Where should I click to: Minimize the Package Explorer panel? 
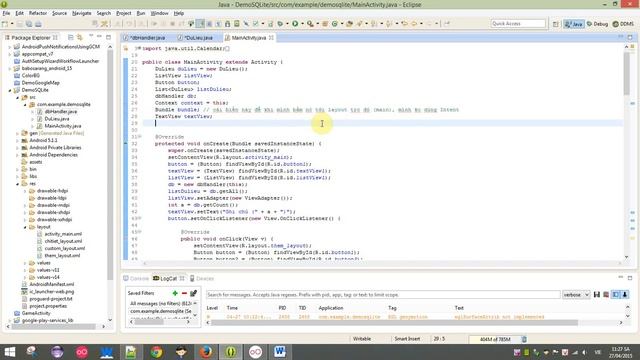(99, 37)
